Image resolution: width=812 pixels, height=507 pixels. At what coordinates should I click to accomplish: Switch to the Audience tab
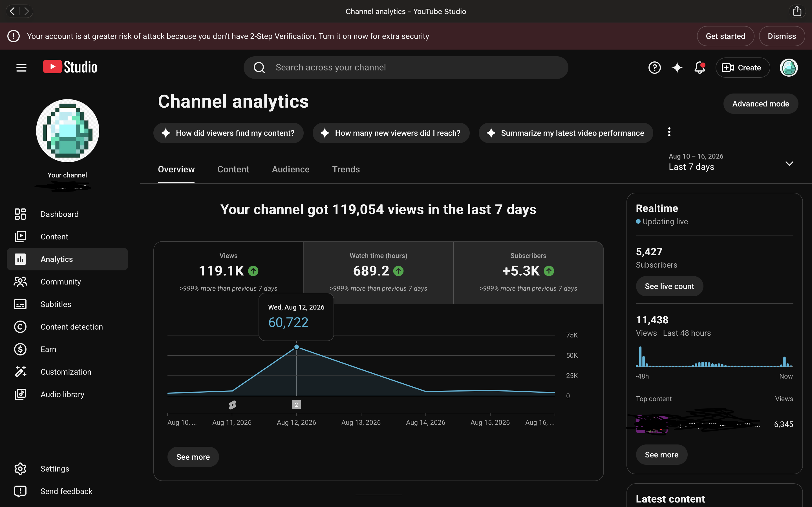[x=291, y=169]
